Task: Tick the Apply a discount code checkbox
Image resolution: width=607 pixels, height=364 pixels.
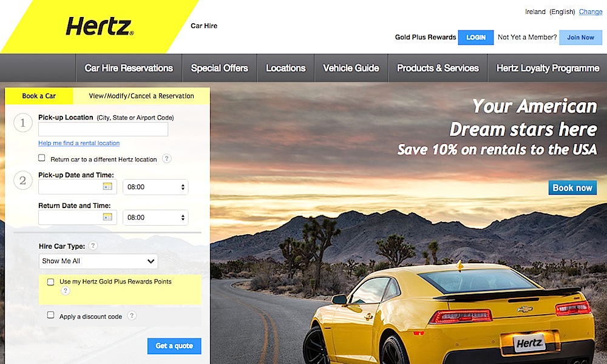Action: pyautogui.click(x=51, y=315)
